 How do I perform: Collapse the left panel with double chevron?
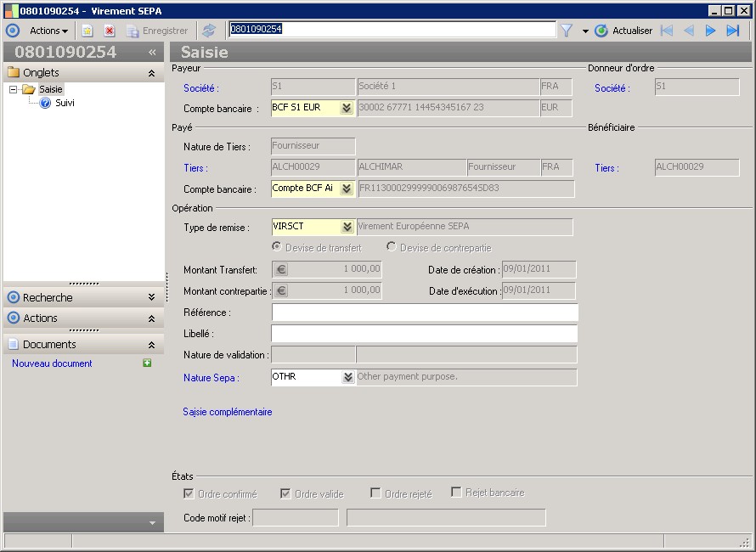[x=153, y=52]
